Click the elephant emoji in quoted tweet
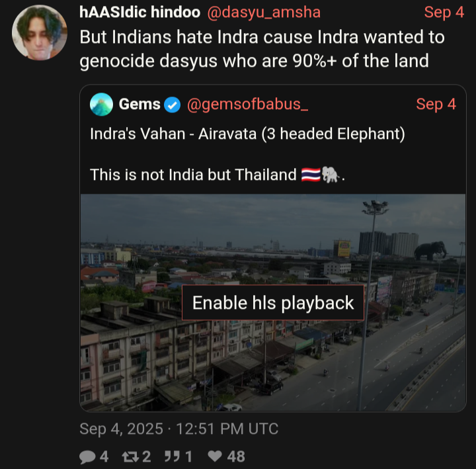Screen dimensions: 476x469 coord(331,175)
